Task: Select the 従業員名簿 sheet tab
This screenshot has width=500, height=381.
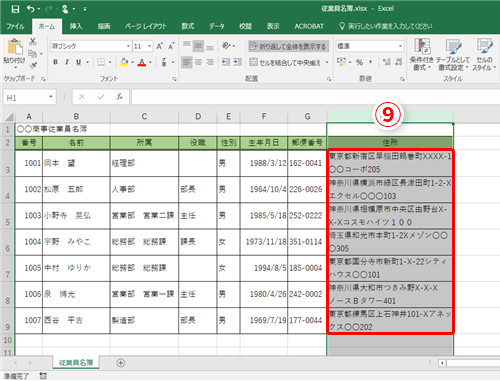Action: click(x=76, y=363)
